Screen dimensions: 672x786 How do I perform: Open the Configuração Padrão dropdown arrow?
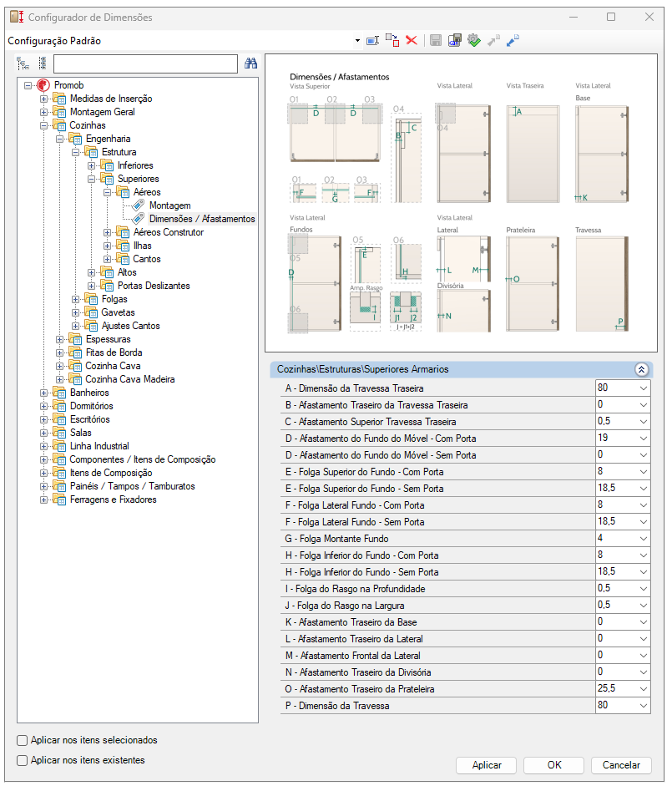click(x=357, y=41)
